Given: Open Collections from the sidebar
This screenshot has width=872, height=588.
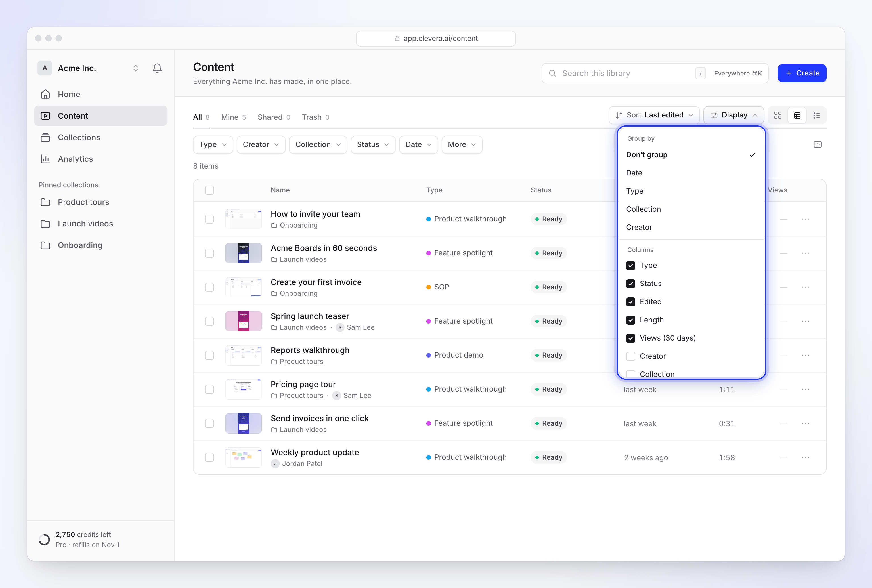Looking at the screenshot, I should 100,137.
